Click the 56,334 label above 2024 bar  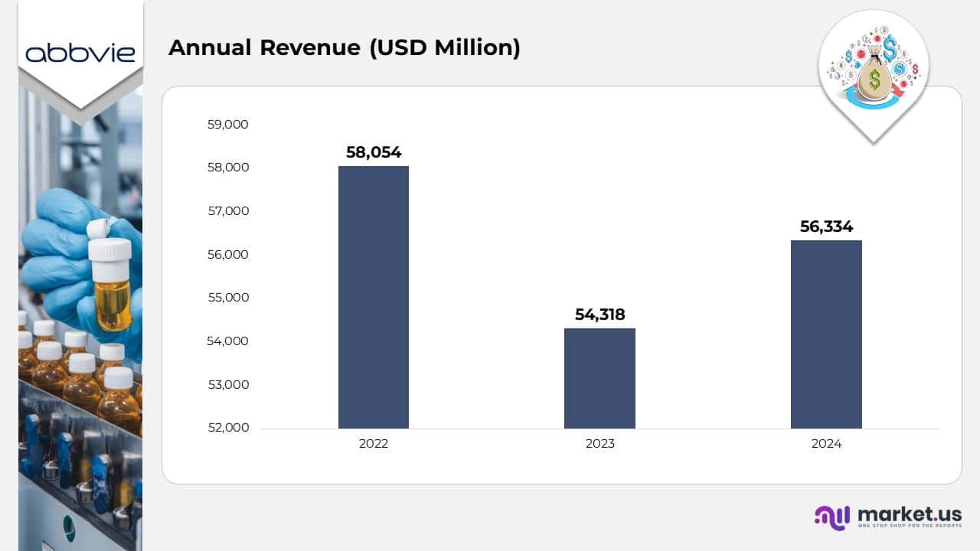click(827, 227)
